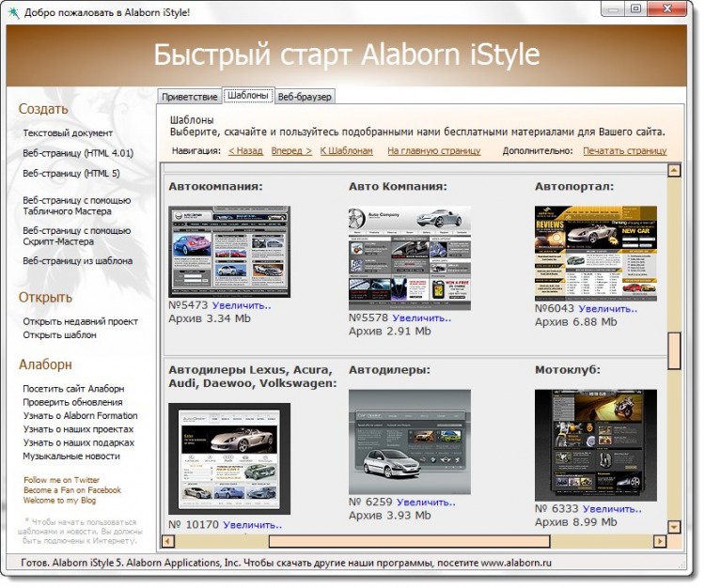Click the horizontal scrollbar left arrow

click(x=167, y=541)
